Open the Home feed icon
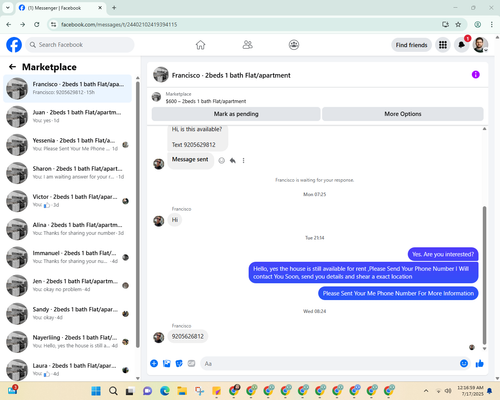 [x=200, y=45]
